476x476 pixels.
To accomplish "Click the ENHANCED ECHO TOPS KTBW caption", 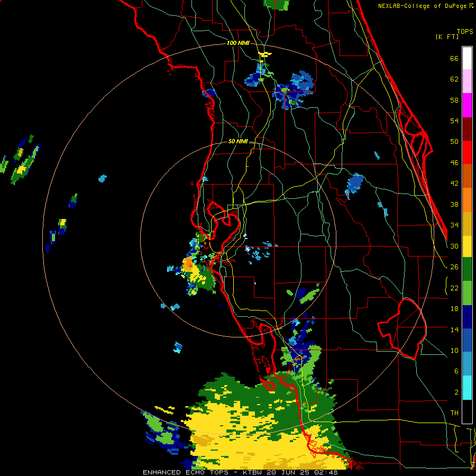I will [x=240, y=472].
